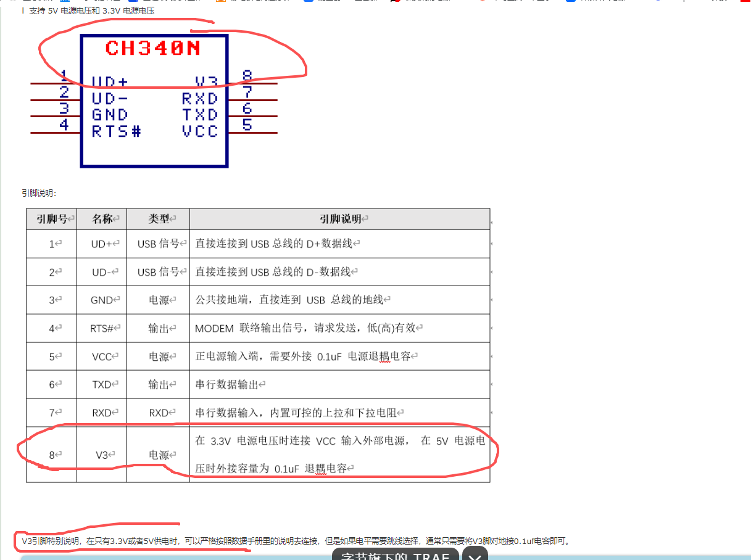Click pin number 8 next to the chip

pyautogui.click(x=247, y=76)
